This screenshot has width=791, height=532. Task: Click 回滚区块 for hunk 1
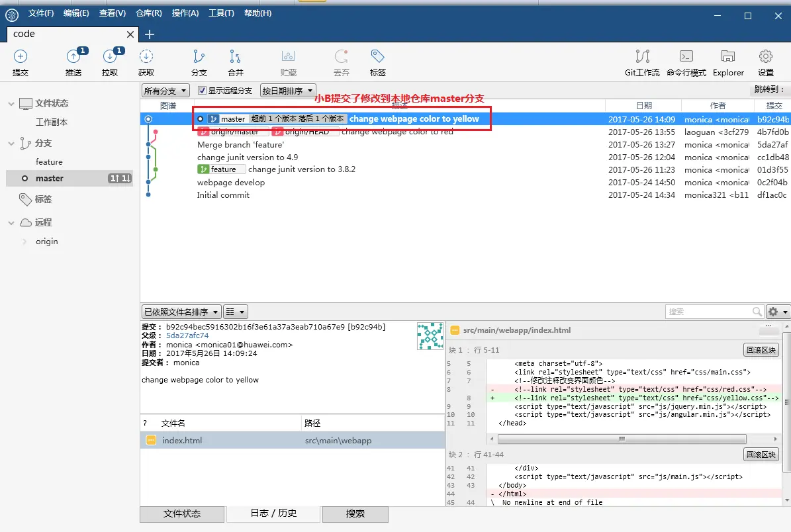pyautogui.click(x=761, y=350)
